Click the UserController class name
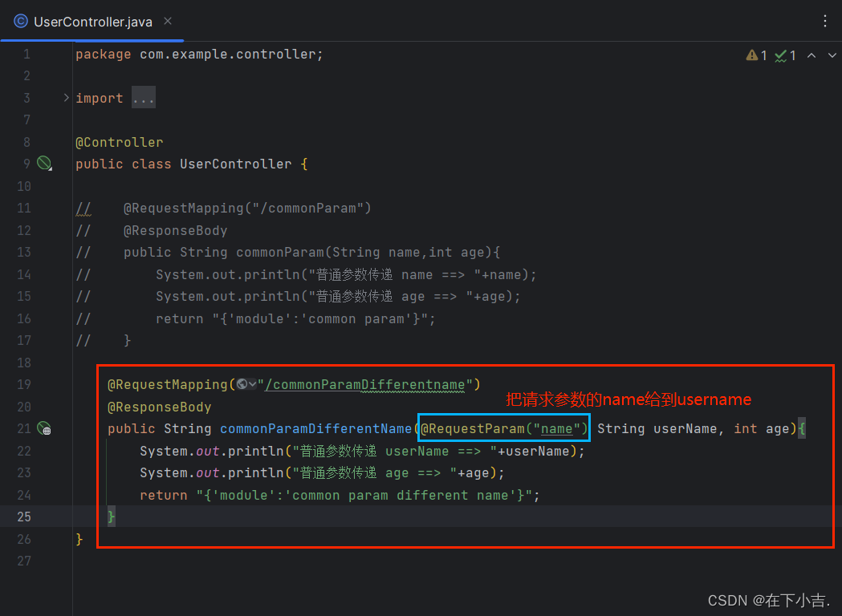842x616 pixels. 236,164
